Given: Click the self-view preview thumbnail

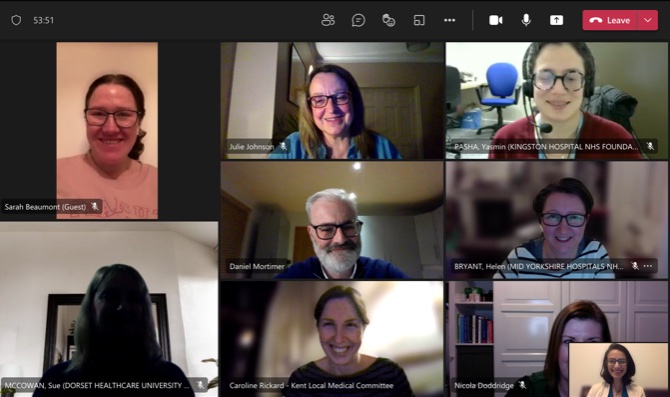Looking at the screenshot, I should tap(618, 370).
